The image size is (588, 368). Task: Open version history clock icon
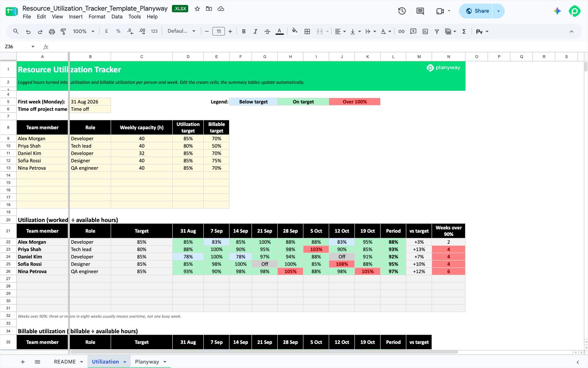click(402, 11)
